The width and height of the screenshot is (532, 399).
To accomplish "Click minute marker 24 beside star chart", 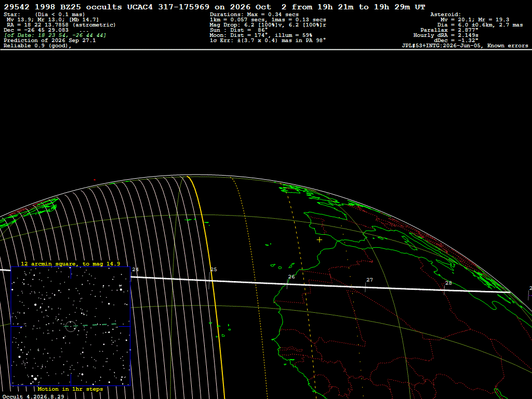I will 136,270.
